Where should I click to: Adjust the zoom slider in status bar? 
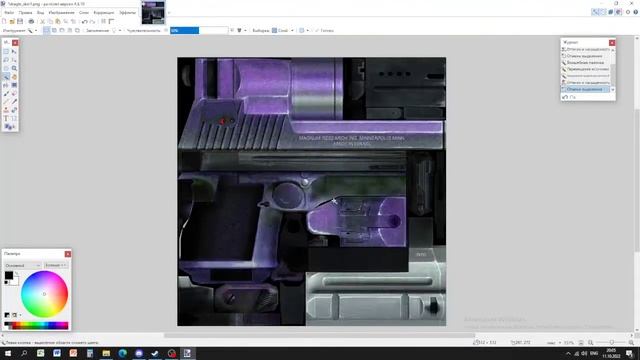coord(611,343)
